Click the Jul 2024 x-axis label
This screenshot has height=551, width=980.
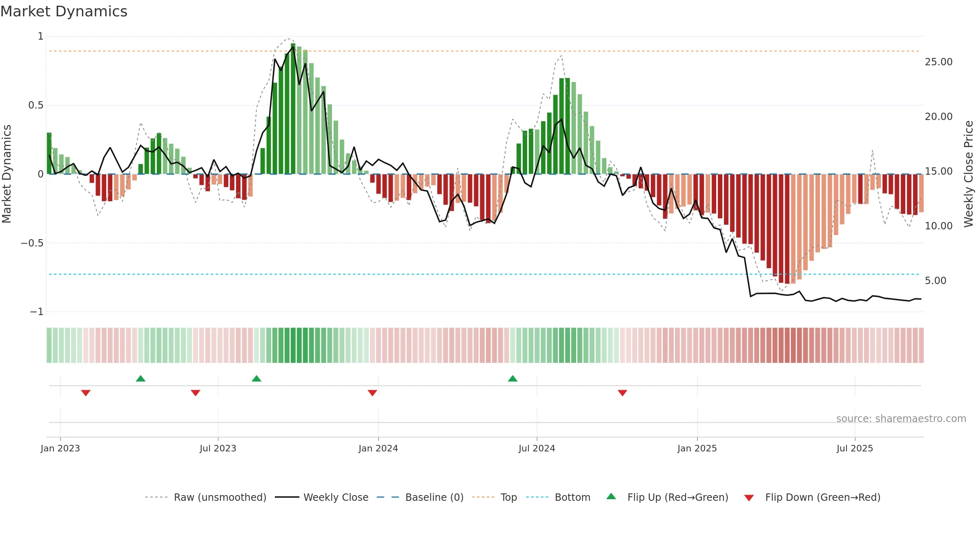537,448
